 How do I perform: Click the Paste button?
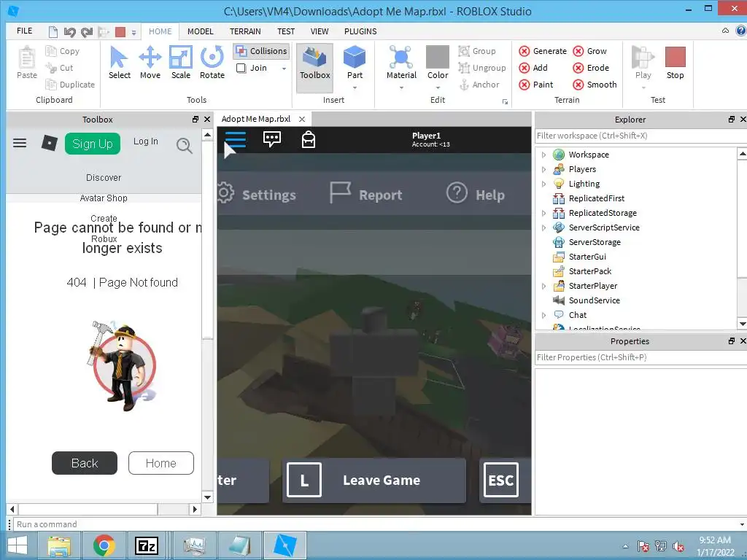coord(27,63)
